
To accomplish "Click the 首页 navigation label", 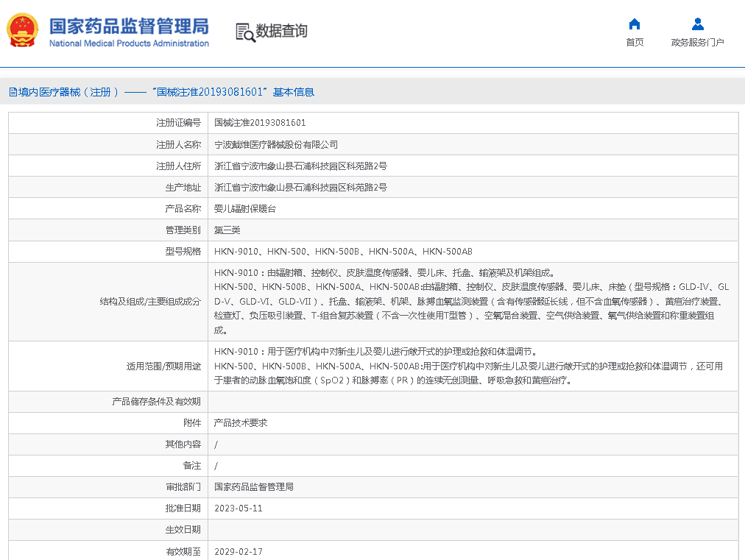I will point(634,42).
